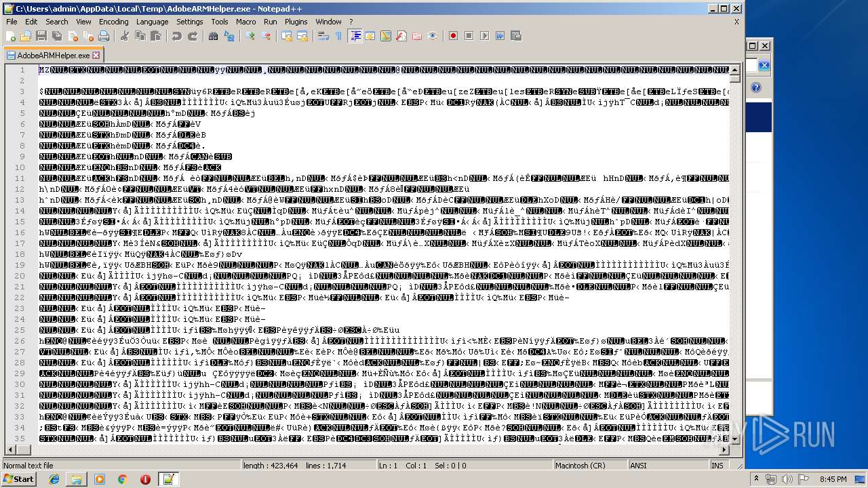Open the Macro menu
The width and height of the screenshot is (868, 488).
[x=245, y=22]
